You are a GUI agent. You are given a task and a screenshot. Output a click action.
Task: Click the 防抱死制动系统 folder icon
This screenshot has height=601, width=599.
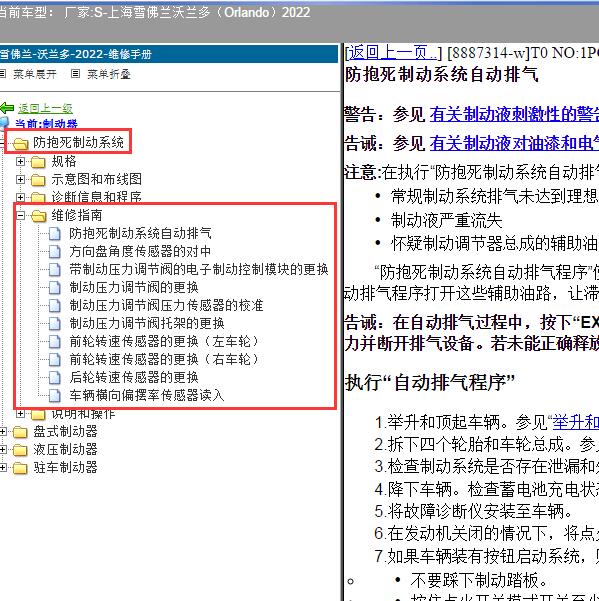pyautogui.click(x=20, y=143)
